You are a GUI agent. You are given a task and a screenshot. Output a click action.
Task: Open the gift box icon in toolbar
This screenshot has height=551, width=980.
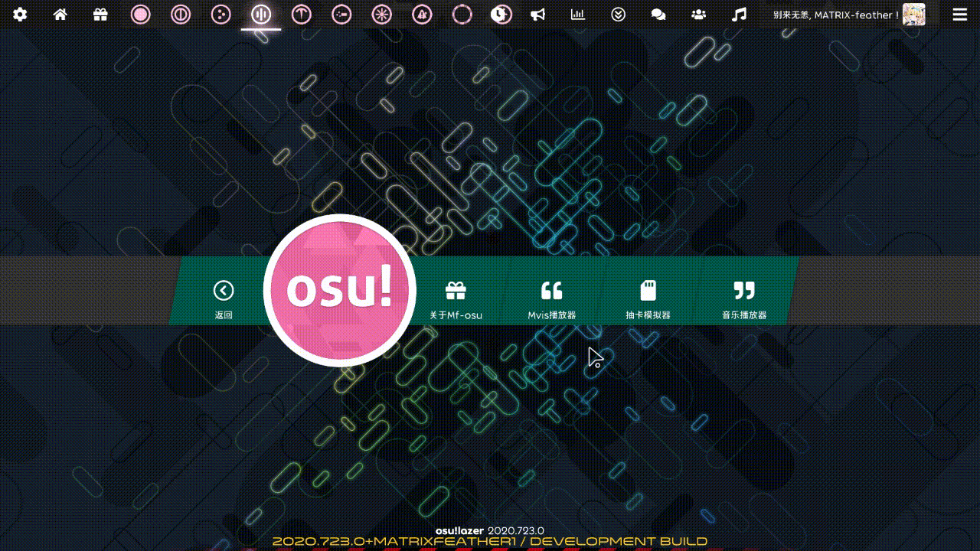tap(100, 15)
